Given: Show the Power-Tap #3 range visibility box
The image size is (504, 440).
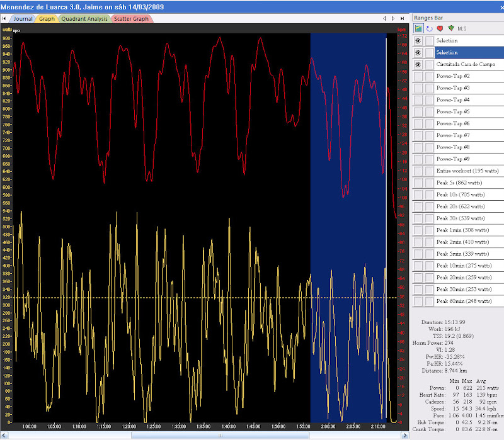Looking at the screenshot, I should (418, 88).
